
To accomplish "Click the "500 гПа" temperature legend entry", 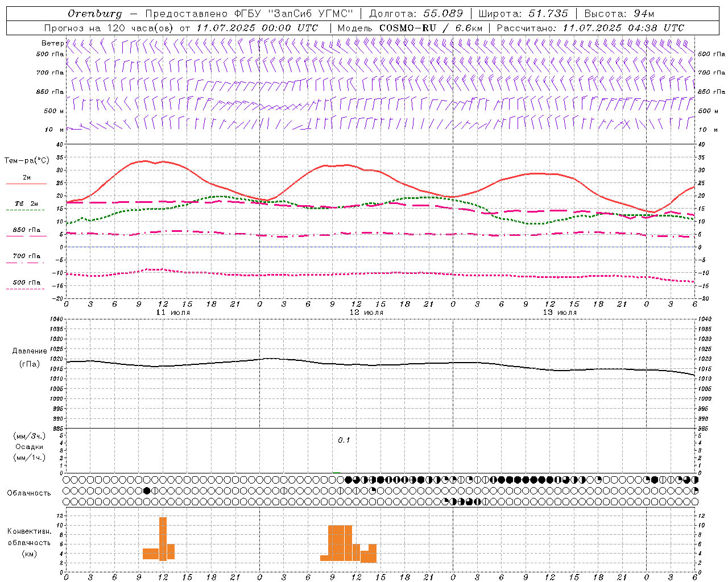I will coord(27,282).
